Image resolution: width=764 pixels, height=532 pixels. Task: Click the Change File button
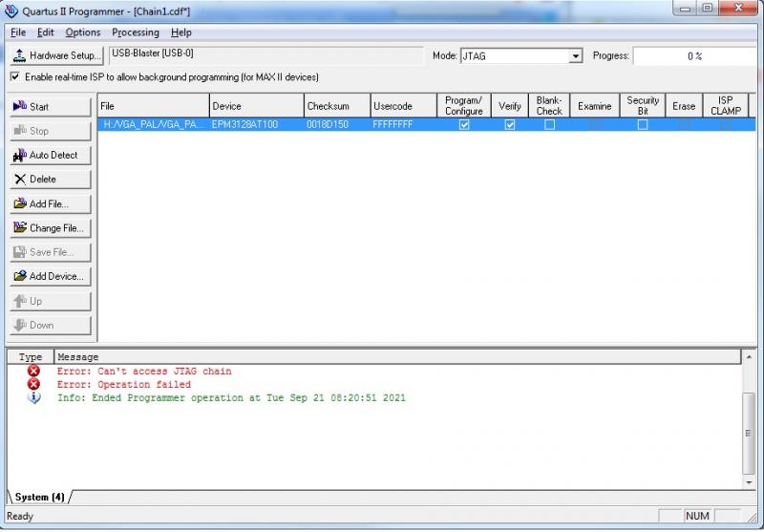click(x=51, y=228)
